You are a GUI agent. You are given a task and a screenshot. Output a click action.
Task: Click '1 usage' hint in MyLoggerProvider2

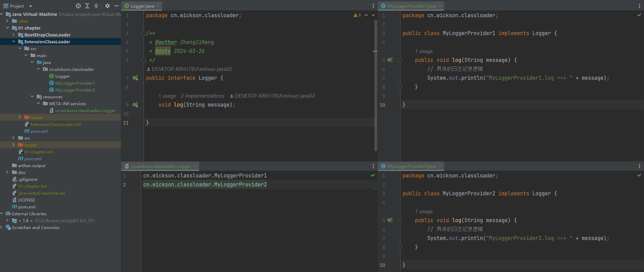coord(424,211)
